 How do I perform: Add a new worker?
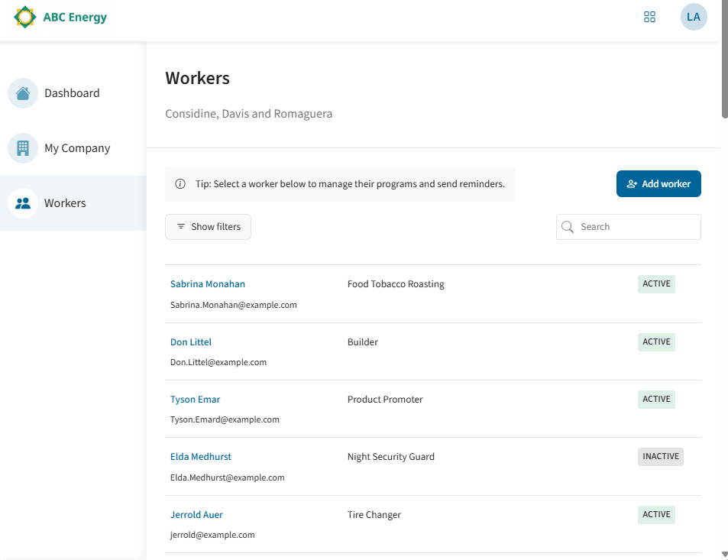click(x=658, y=184)
